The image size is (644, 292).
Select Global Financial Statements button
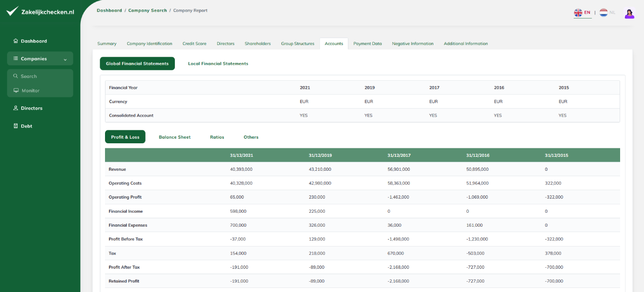137,64
